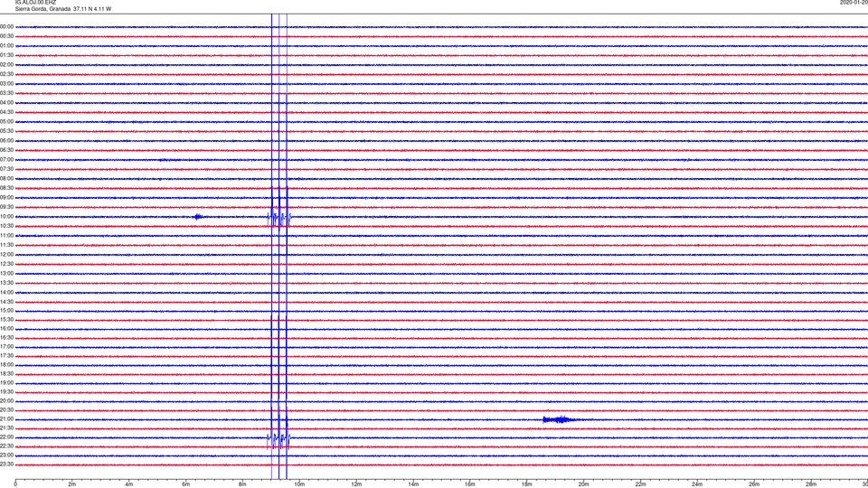This screenshot has width=868, height=488.
Task: Click the 26m mark on the minute axis
Action: 754,484
